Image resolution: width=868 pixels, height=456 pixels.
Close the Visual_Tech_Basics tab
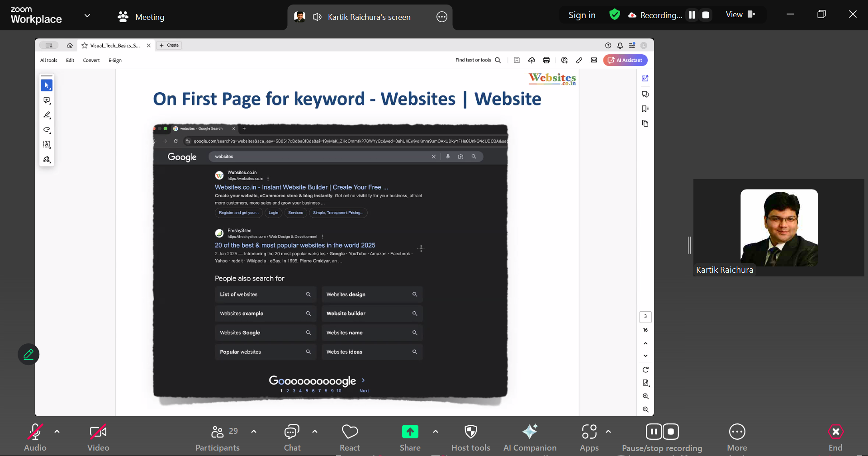(149, 45)
